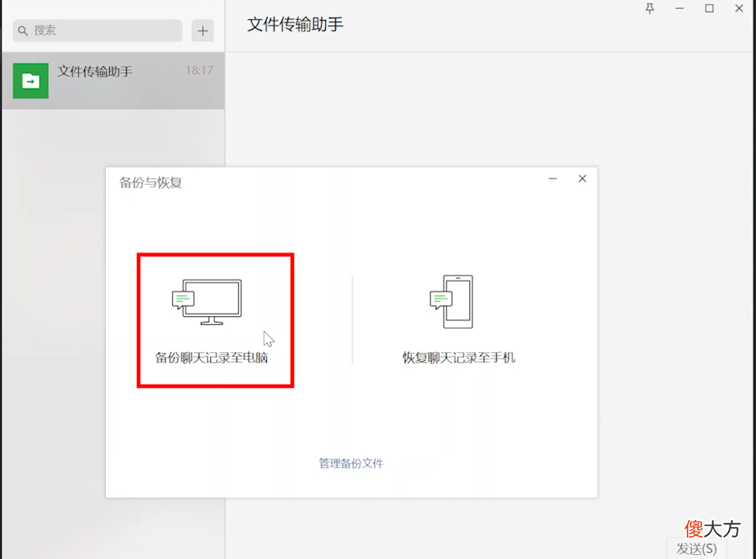Close the main WeChat window
756x559 pixels.
[x=738, y=9]
